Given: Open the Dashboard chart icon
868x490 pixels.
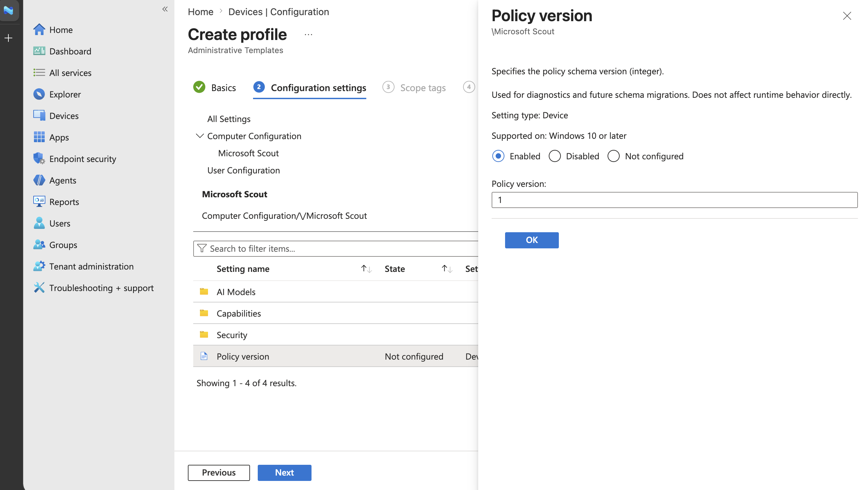Looking at the screenshot, I should [x=39, y=51].
